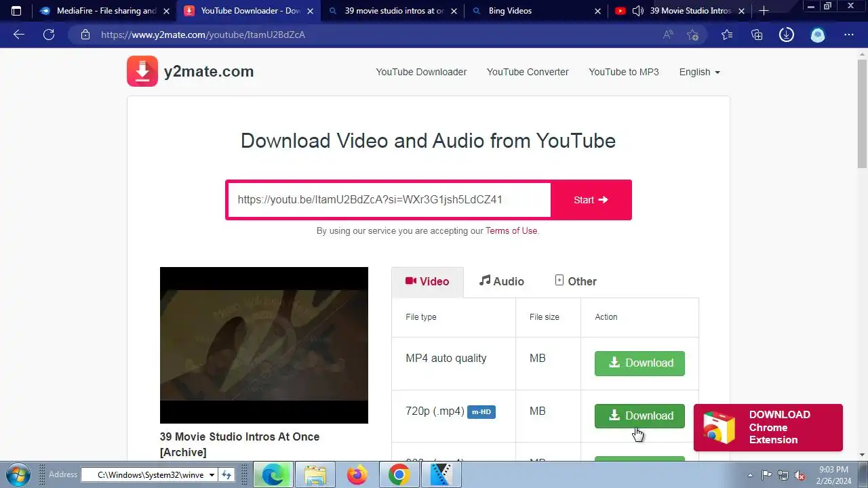Select the Other tab
Screen dimensions: 868x488
576,281
